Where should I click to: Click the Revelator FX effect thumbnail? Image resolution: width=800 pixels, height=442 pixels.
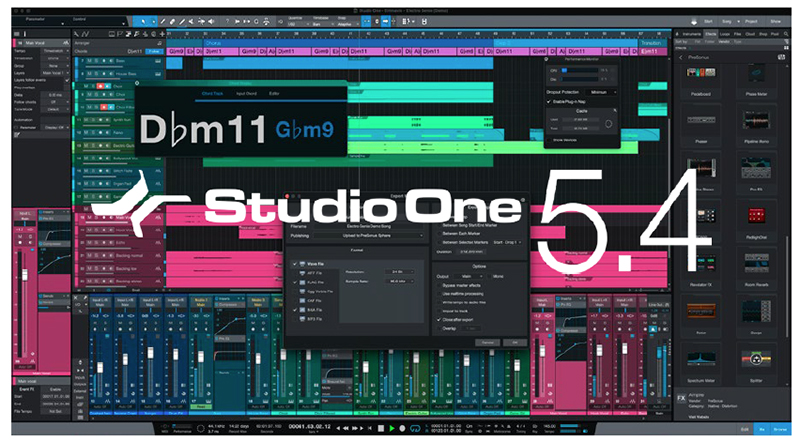coord(701,264)
